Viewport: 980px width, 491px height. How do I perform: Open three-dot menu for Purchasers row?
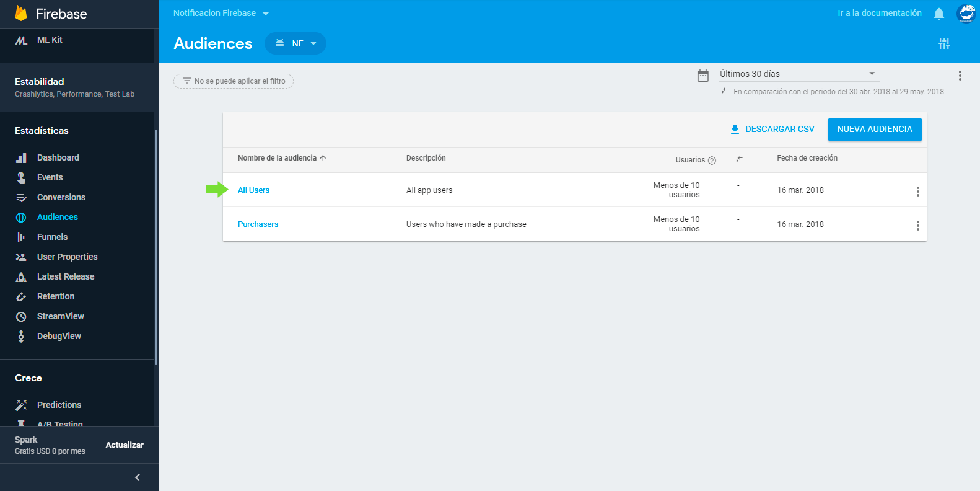click(917, 226)
